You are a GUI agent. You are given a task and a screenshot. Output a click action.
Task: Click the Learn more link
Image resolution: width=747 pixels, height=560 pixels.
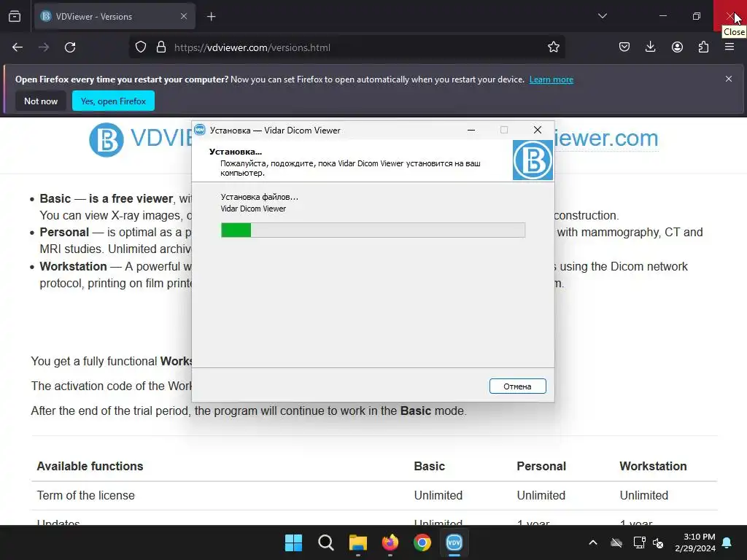coord(551,79)
